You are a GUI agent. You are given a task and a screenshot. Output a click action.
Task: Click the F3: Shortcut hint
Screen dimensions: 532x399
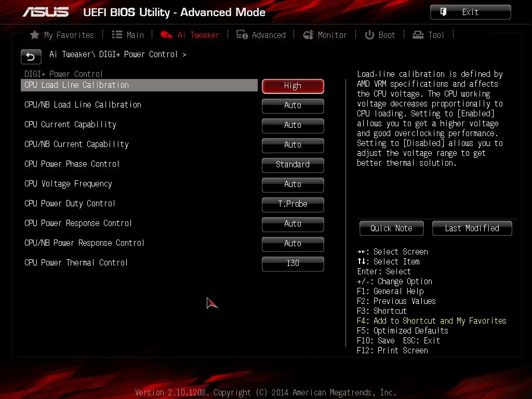[x=382, y=311]
